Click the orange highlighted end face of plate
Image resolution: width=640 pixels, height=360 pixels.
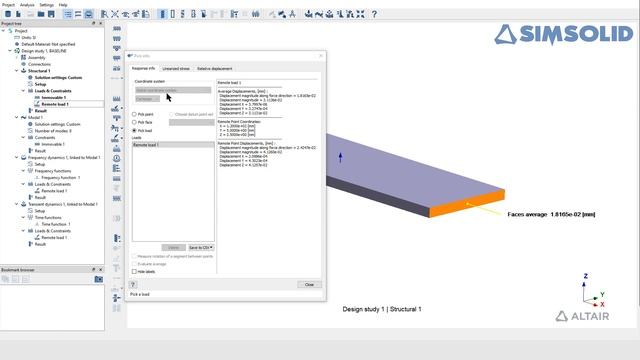click(x=467, y=203)
